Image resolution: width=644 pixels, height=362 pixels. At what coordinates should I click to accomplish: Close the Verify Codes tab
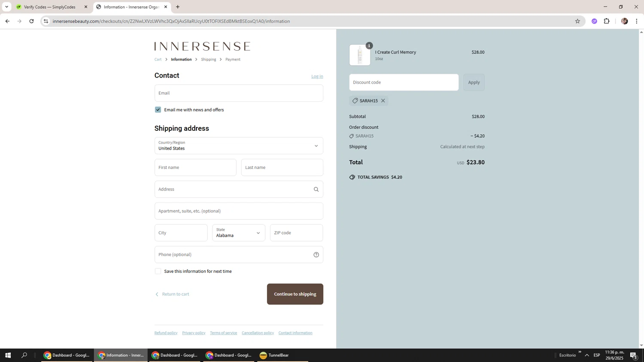(x=86, y=7)
